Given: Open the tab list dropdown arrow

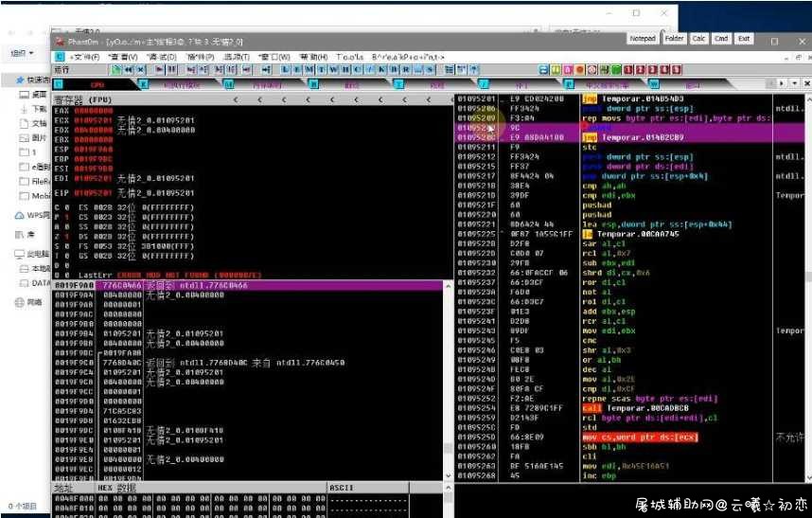Looking at the screenshot, I should click(794, 83).
